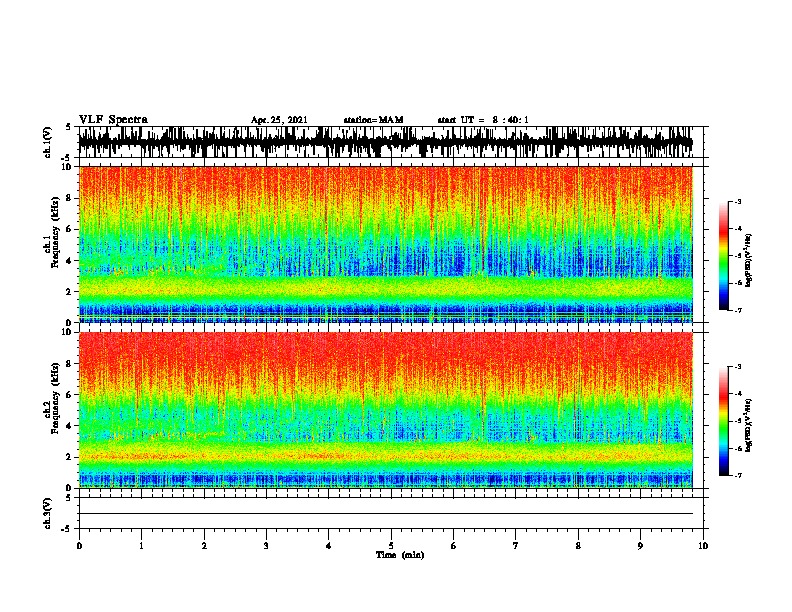Select the date "Apr. 25, 2021"
The height and width of the screenshot is (612, 792).
click(279, 120)
